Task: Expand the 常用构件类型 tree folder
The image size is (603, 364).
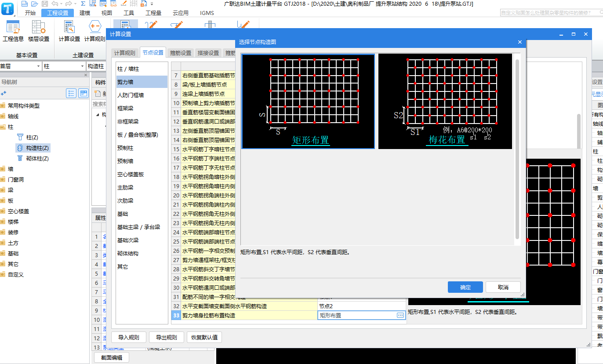Action: tap(3, 106)
